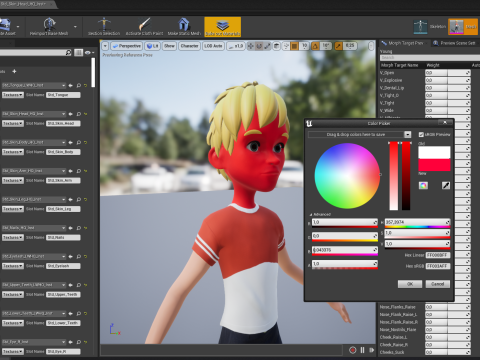Click the scale snap 0.25 value
This screenshot has width=480, height=360.
pos(349,46)
